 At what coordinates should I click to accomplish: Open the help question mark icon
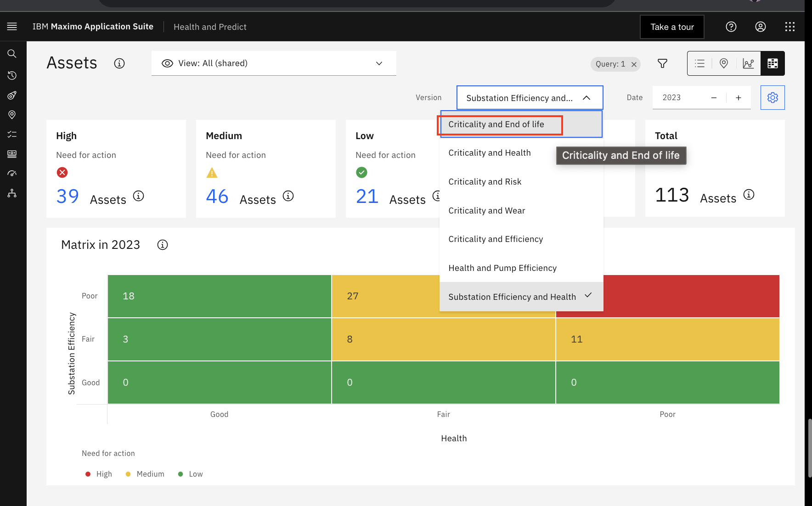point(731,27)
